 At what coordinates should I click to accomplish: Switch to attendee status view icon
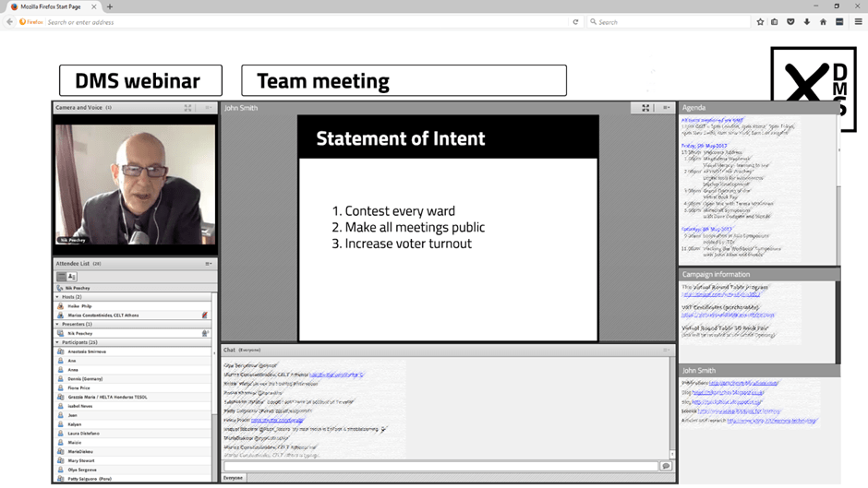72,277
